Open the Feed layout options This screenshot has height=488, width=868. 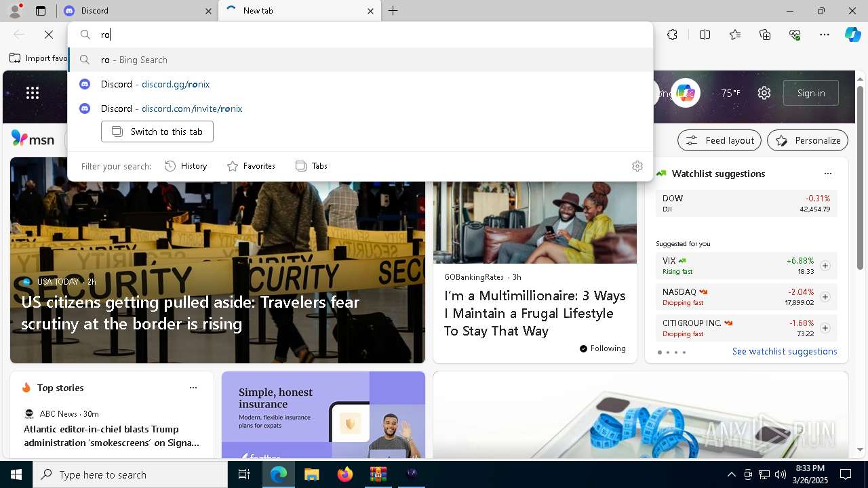point(720,140)
